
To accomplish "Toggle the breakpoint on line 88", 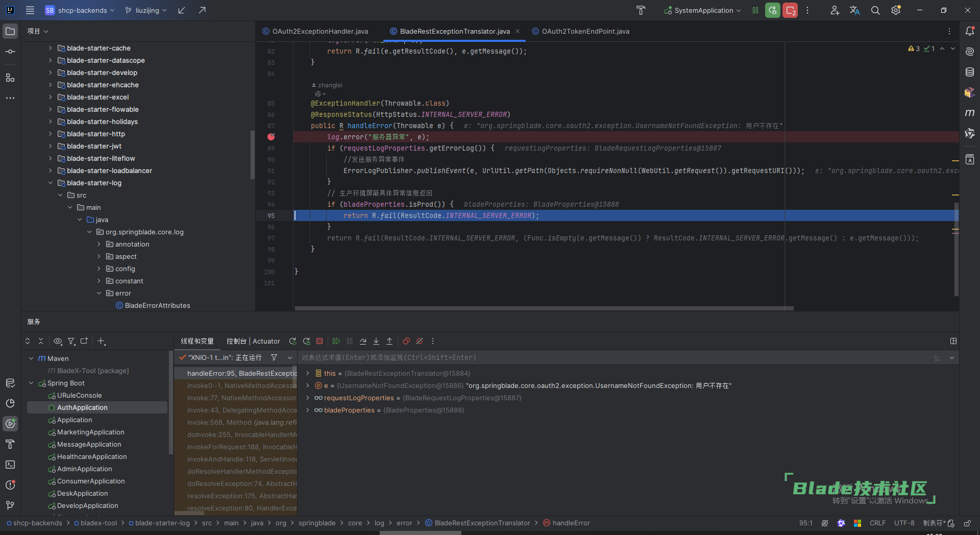I will tap(271, 137).
